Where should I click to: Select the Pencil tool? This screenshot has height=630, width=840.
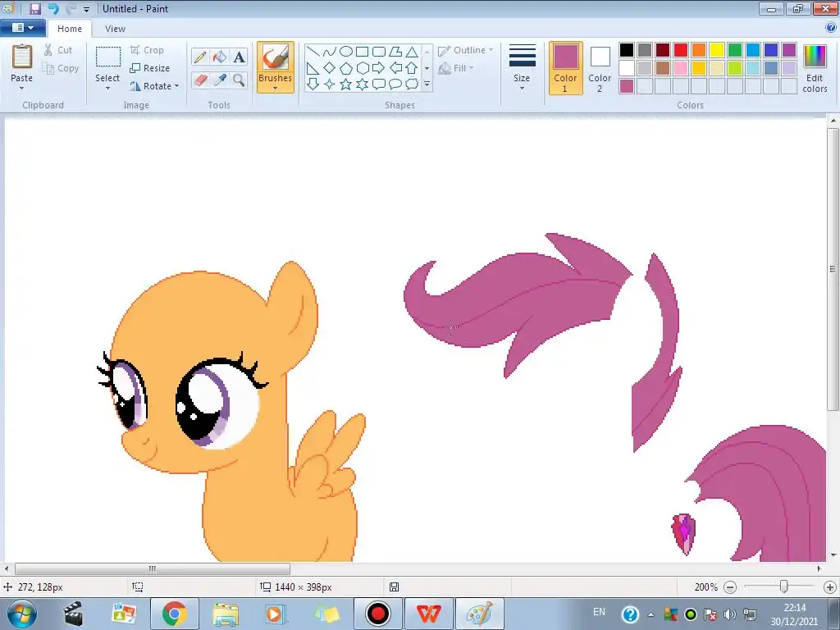[x=200, y=57]
